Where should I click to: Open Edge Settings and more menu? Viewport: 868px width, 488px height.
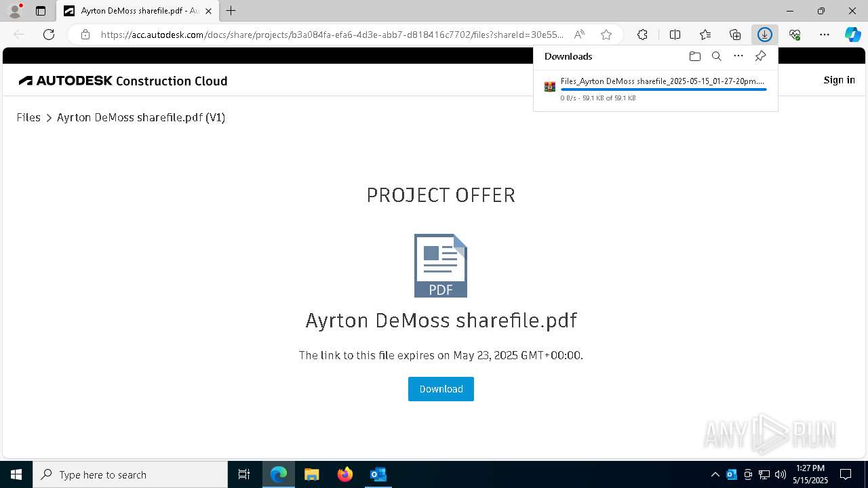tap(825, 35)
